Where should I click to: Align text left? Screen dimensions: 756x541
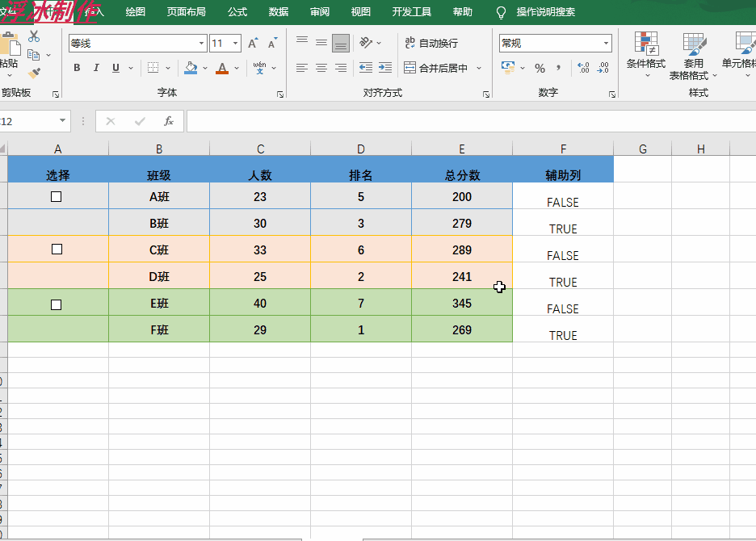click(302, 68)
